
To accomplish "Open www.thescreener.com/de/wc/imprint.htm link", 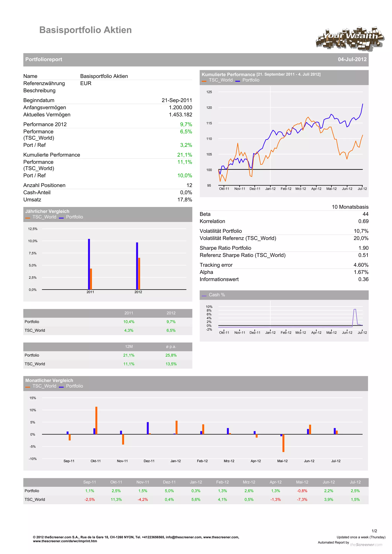I will (65, 541).
